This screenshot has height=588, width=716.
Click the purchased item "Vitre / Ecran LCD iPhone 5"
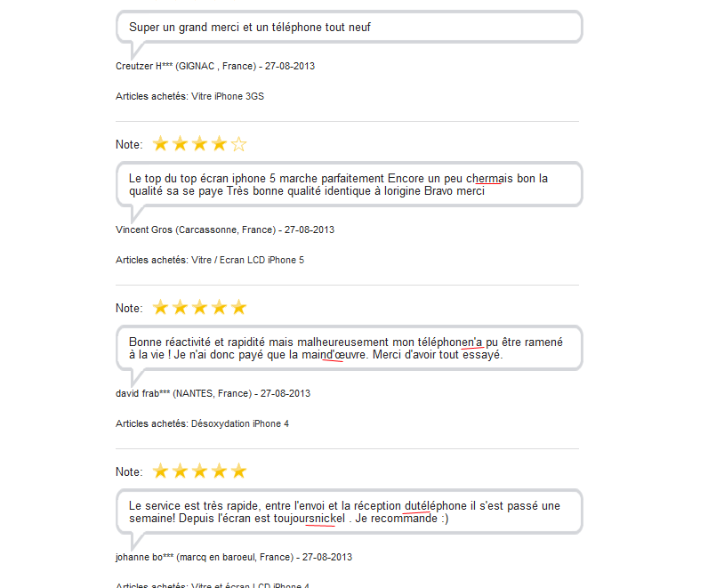coord(247,260)
